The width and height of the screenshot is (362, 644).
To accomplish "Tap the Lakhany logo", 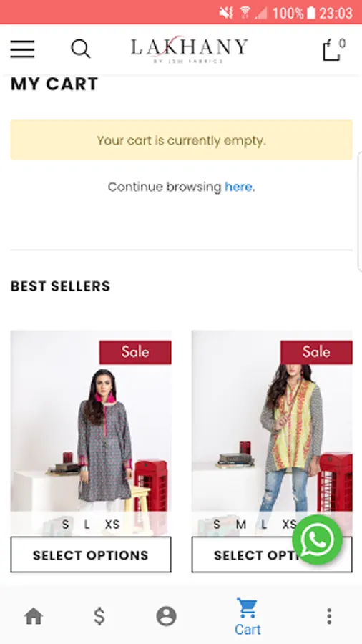I will [189, 49].
